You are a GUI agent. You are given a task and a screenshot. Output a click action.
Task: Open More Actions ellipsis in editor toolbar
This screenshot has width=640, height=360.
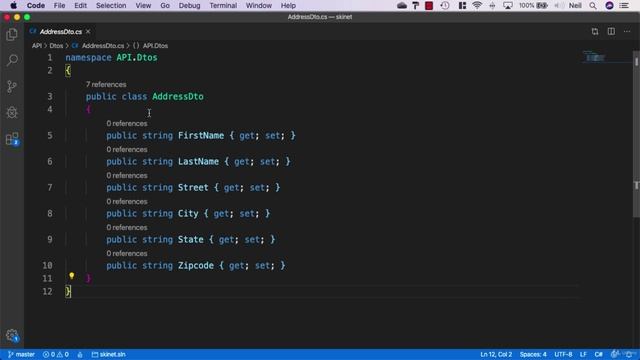tap(627, 31)
